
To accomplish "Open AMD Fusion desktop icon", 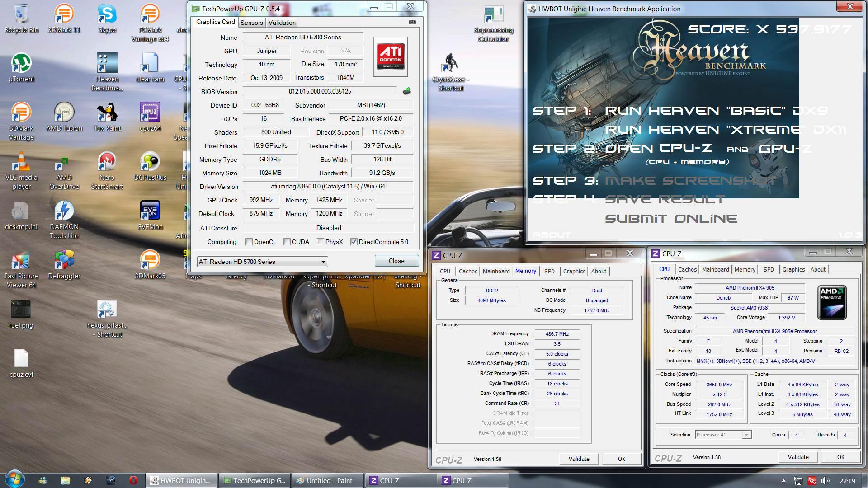I will [x=64, y=117].
